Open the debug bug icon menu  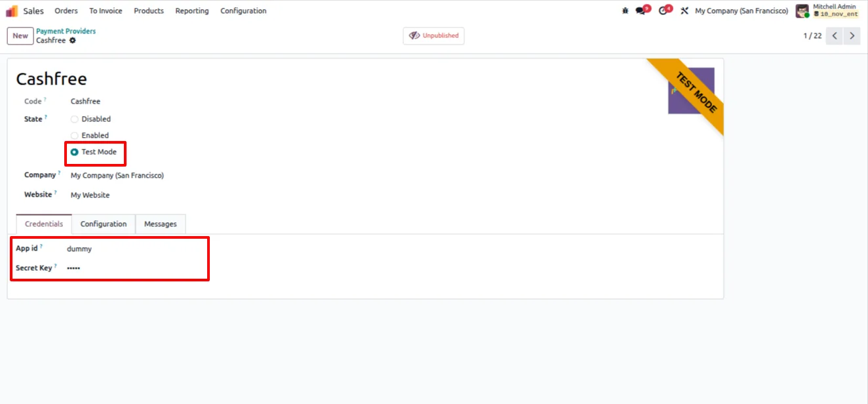coord(625,10)
